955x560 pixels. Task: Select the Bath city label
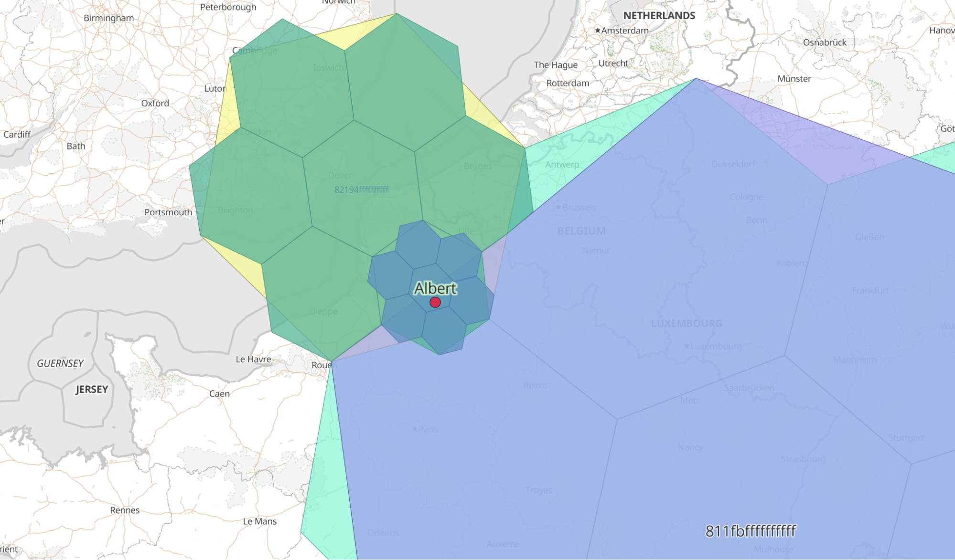pos(75,146)
